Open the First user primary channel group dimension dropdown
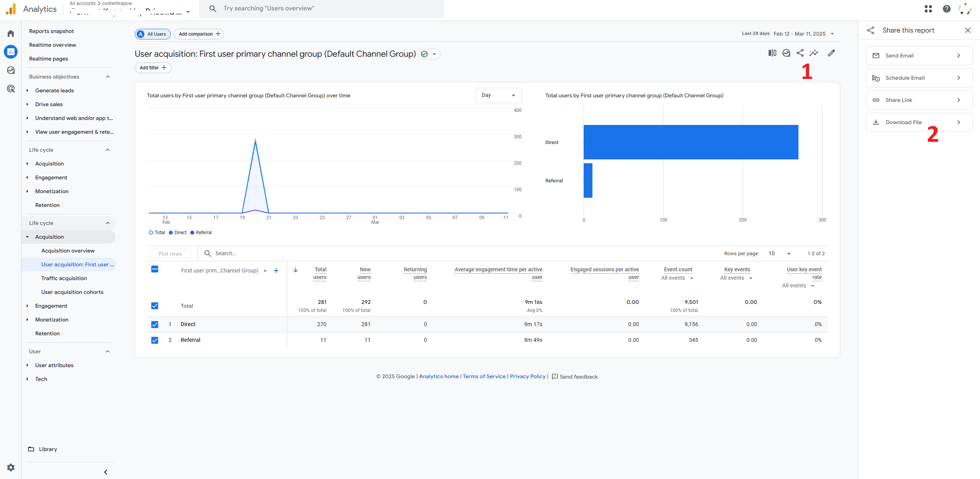980x479 pixels. click(265, 271)
